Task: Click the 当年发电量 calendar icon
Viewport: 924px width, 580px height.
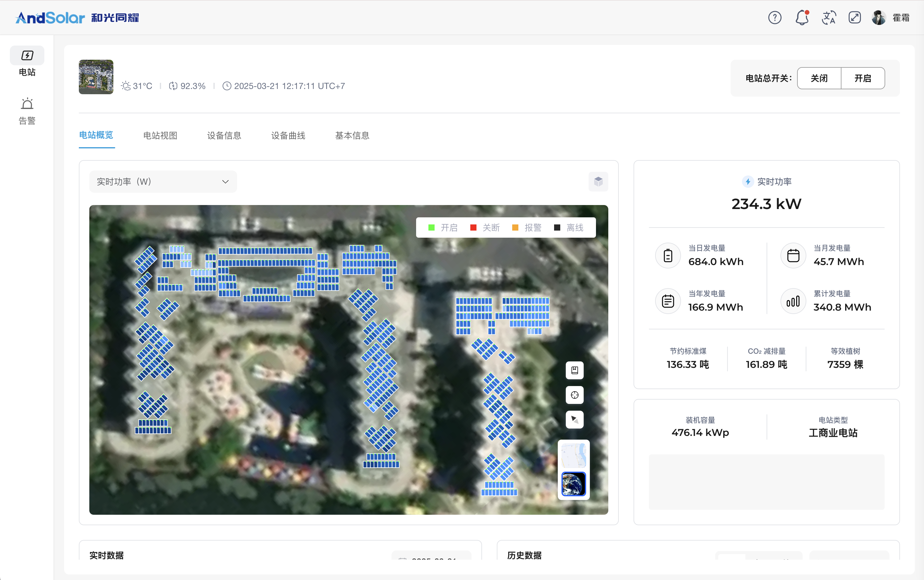Action: pos(668,301)
